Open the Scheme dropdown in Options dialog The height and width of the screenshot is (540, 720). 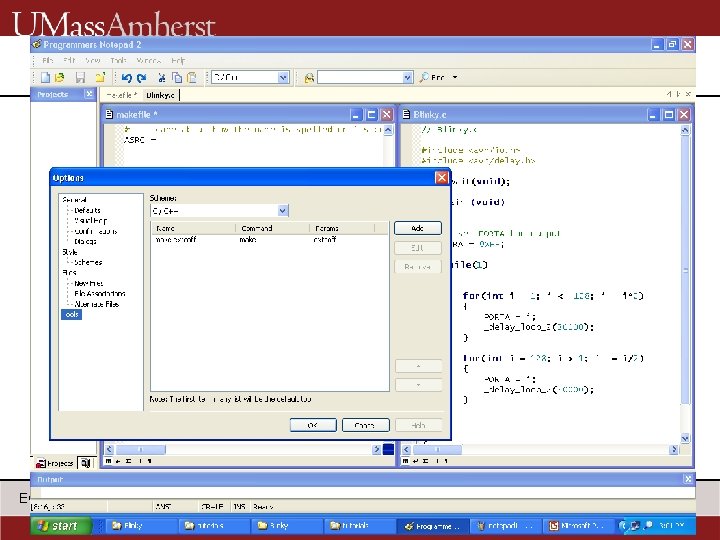coord(283,211)
